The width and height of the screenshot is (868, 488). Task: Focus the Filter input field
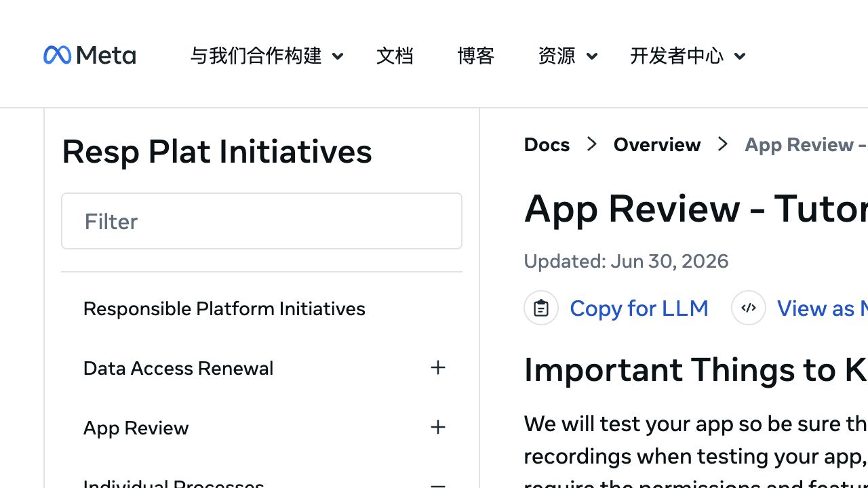(x=262, y=221)
